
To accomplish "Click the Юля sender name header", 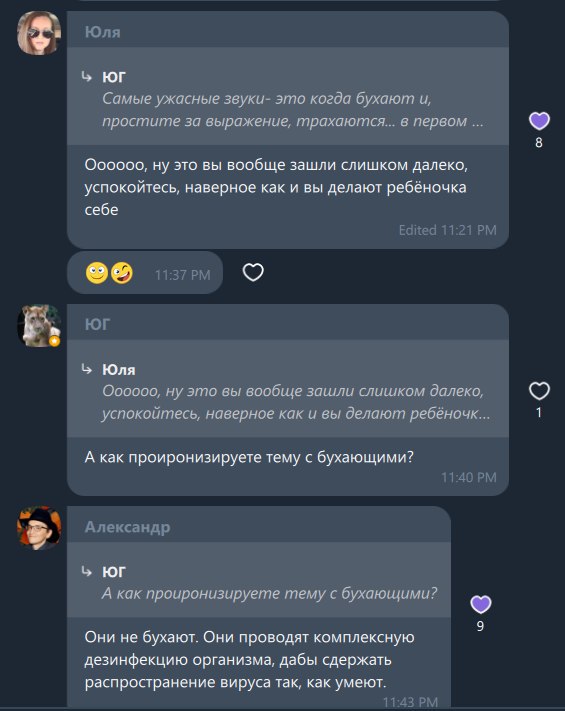I will [102, 32].
